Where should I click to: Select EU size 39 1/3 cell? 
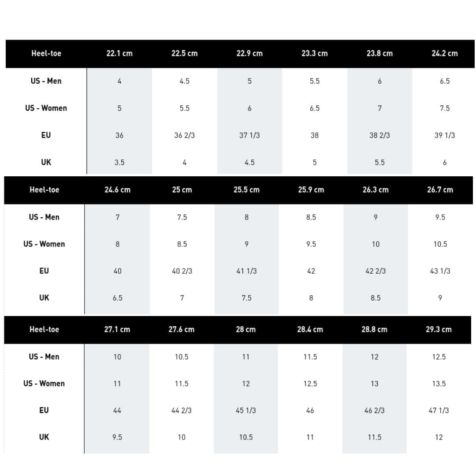tap(444, 135)
